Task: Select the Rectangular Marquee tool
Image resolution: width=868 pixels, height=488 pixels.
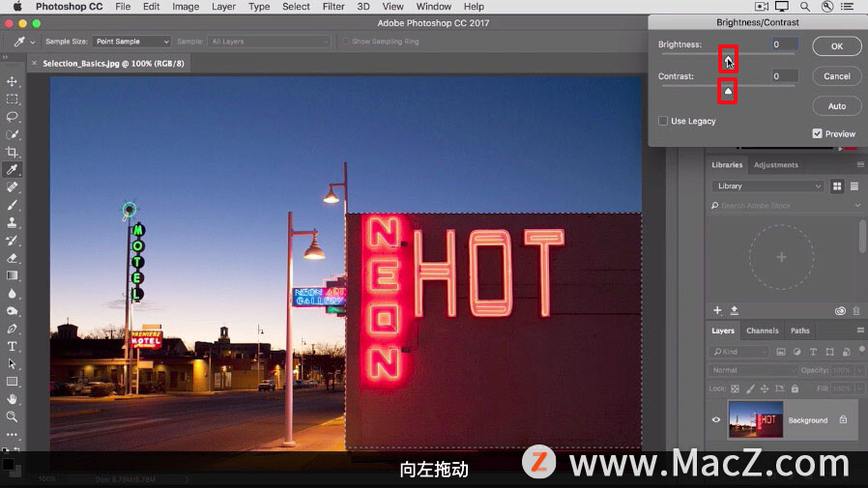Action: (12, 99)
